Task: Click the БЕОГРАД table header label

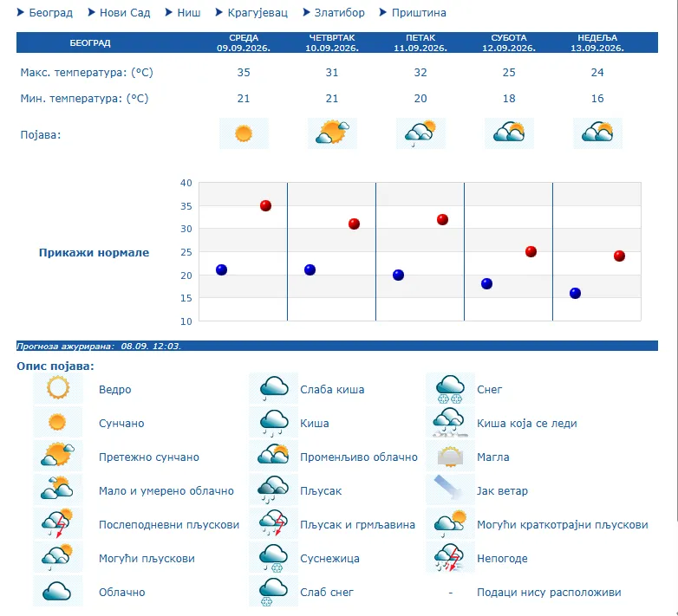Action: pos(90,42)
